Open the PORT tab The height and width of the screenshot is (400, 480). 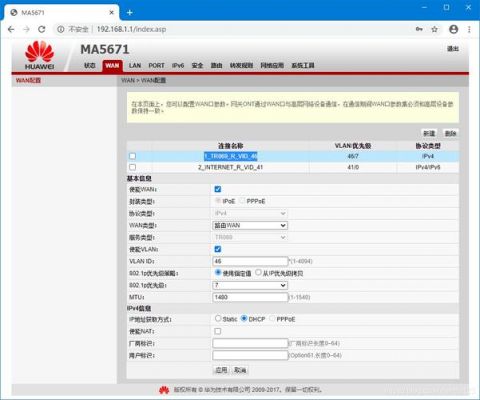[x=156, y=65]
